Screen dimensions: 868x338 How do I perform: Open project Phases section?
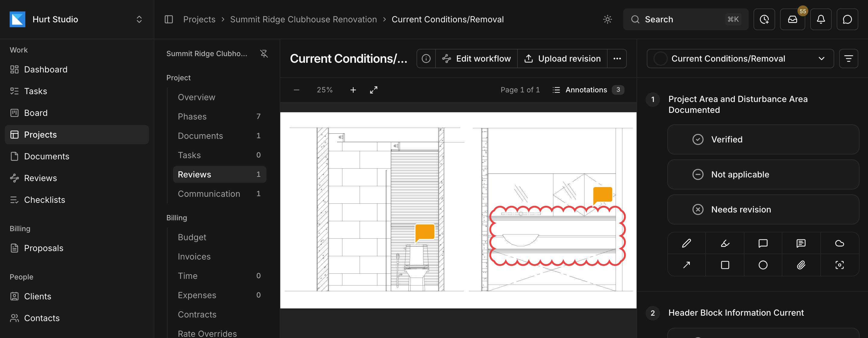tap(219, 116)
